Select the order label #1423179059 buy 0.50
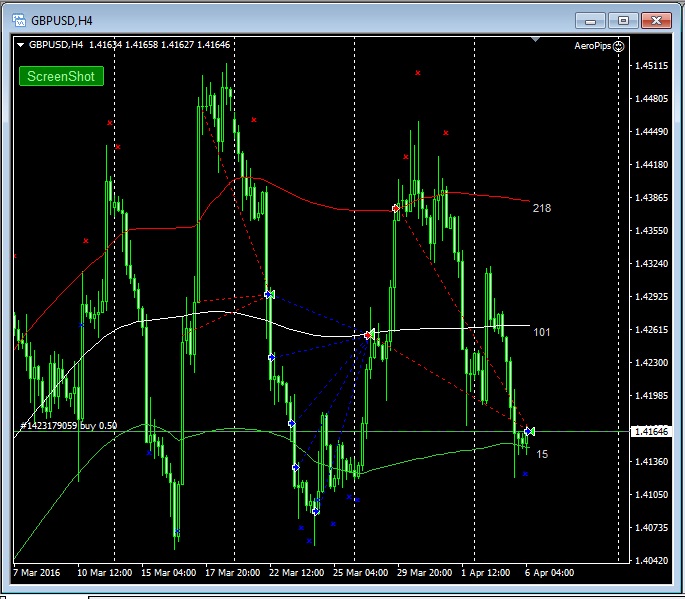The height and width of the screenshot is (599, 685). click(x=69, y=426)
